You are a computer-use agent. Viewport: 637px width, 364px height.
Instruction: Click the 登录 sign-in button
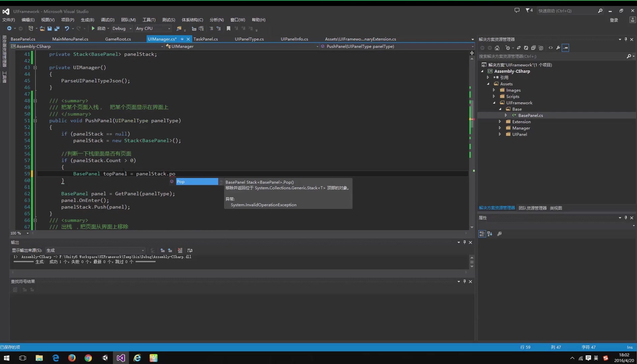(x=614, y=20)
